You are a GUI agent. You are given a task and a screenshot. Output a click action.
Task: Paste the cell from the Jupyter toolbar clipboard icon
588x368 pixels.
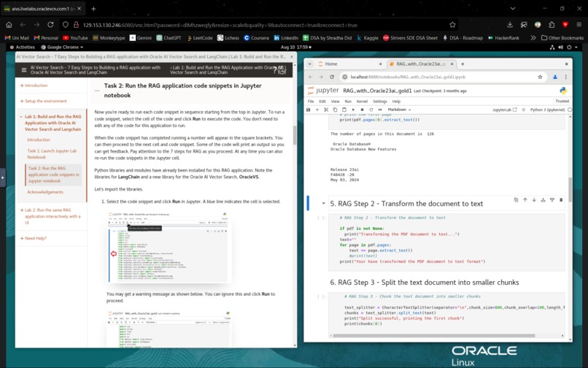[344, 110]
